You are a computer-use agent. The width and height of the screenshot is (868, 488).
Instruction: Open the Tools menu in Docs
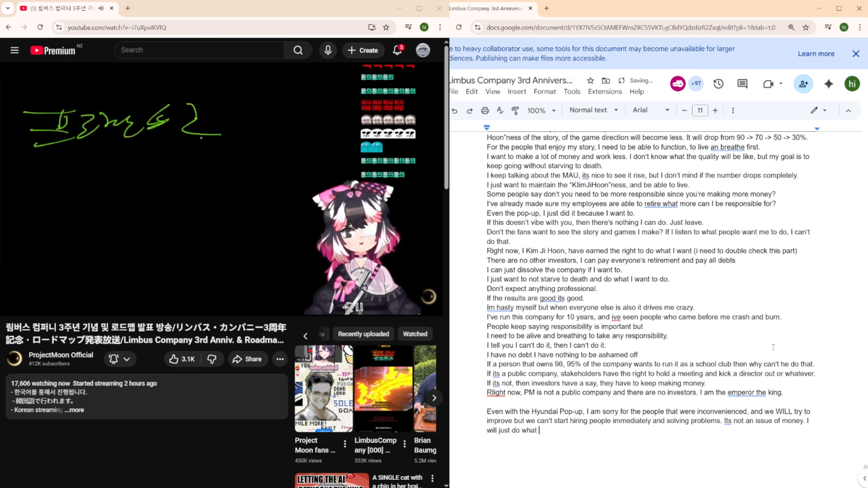click(x=572, y=92)
